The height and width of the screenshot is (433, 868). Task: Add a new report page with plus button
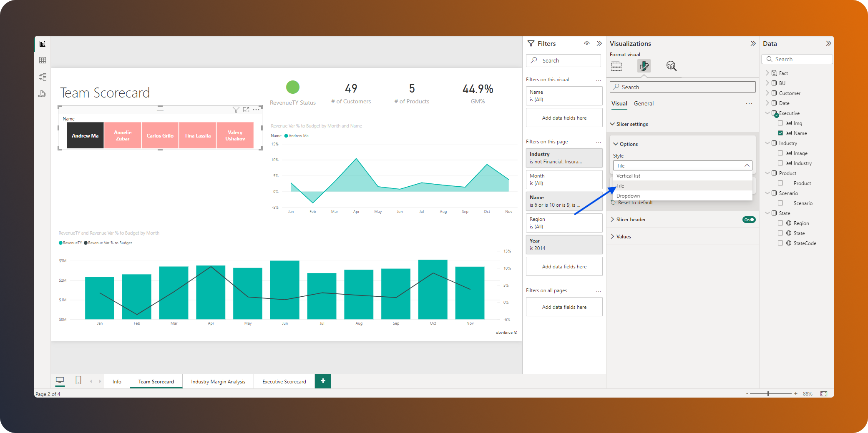(322, 380)
